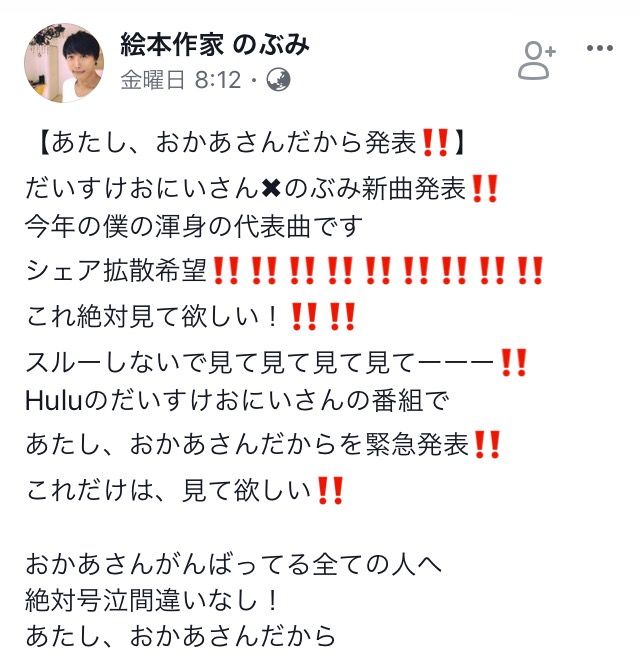Open the add friend icon
Image resolution: width=640 pixels, height=667 pixels.
537,60
